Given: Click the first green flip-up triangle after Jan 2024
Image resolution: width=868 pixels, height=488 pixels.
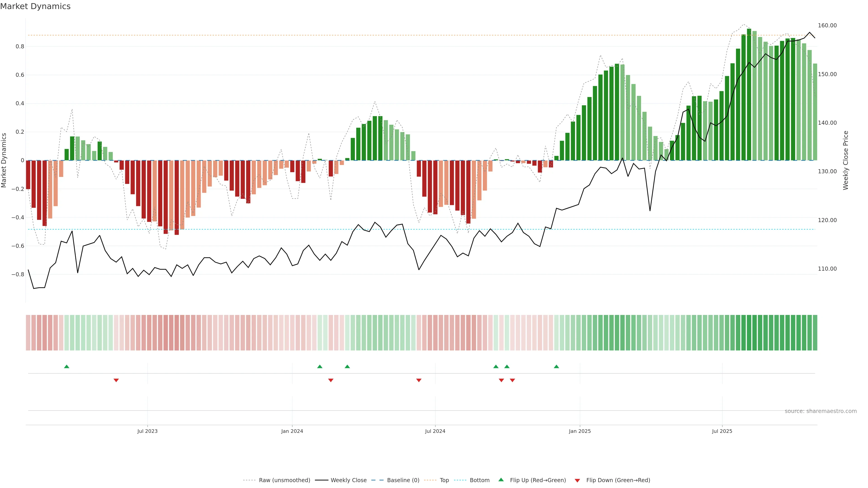Looking at the screenshot, I should (319, 366).
